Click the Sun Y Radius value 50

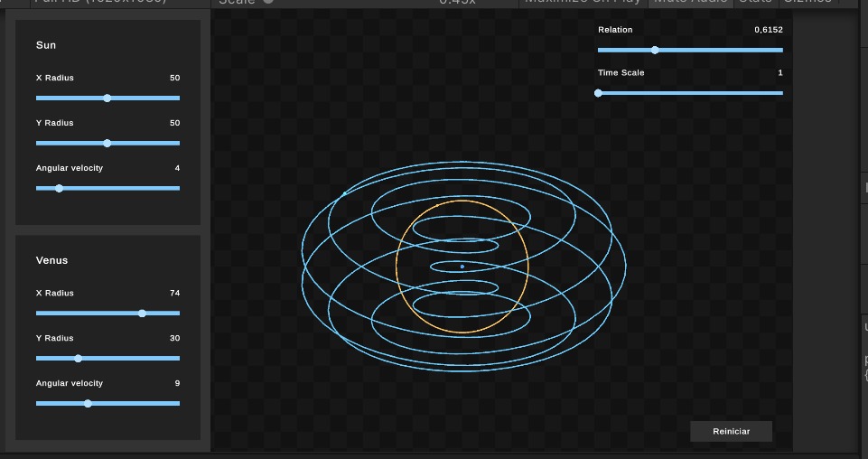click(x=175, y=123)
